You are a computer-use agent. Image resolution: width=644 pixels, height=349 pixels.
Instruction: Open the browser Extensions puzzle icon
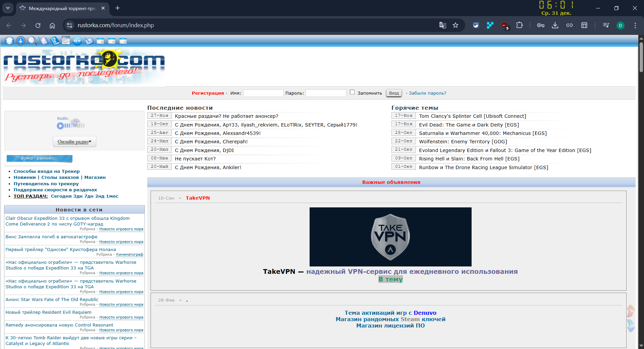pyautogui.click(x=519, y=25)
